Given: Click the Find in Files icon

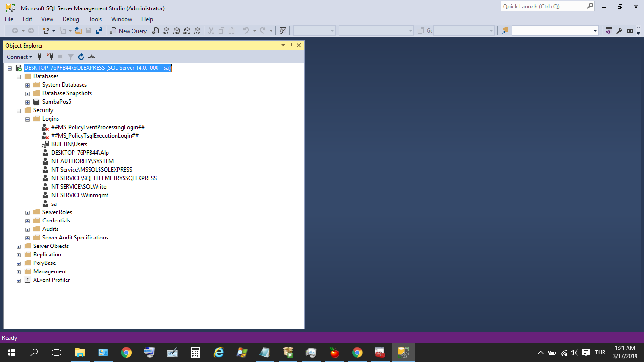Looking at the screenshot, I should click(x=505, y=31).
